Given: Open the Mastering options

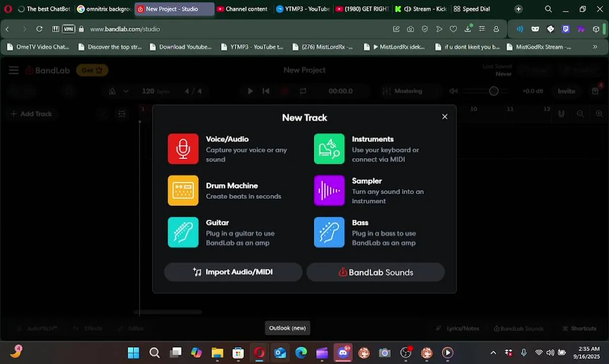Looking at the screenshot, I should click(x=409, y=91).
